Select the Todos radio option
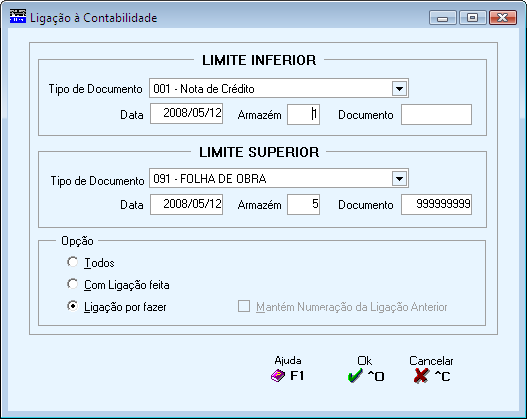 (x=73, y=262)
